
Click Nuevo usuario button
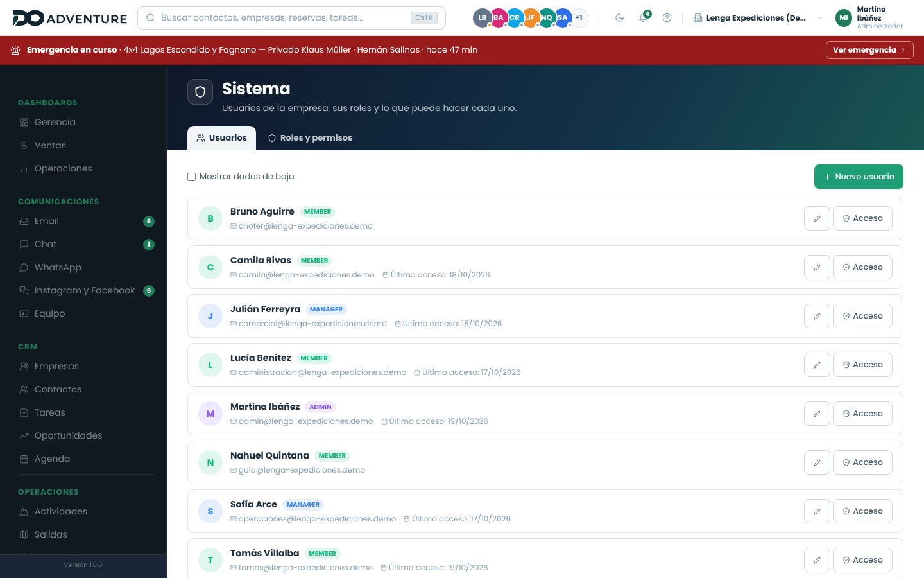[859, 177]
